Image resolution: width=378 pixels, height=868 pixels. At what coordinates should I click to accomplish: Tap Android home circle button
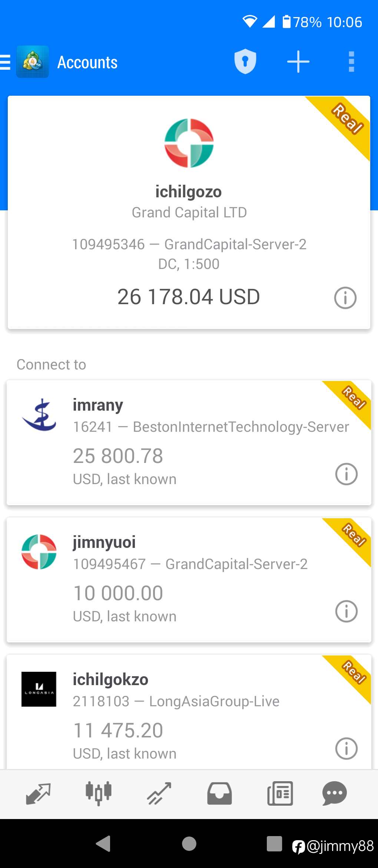click(x=189, y=844)
